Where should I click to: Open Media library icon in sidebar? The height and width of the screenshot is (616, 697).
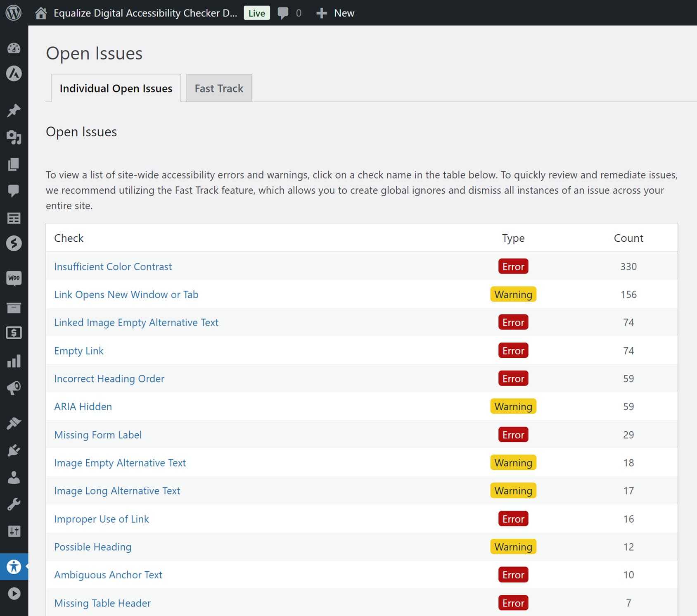click(x=14, y=137)
